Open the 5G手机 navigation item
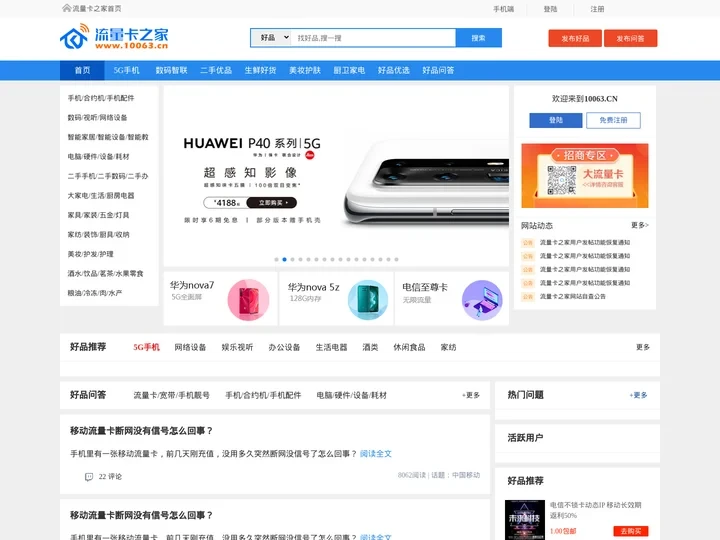The width and height of the screenshot is (720, 540). click(x=126, y=70)
